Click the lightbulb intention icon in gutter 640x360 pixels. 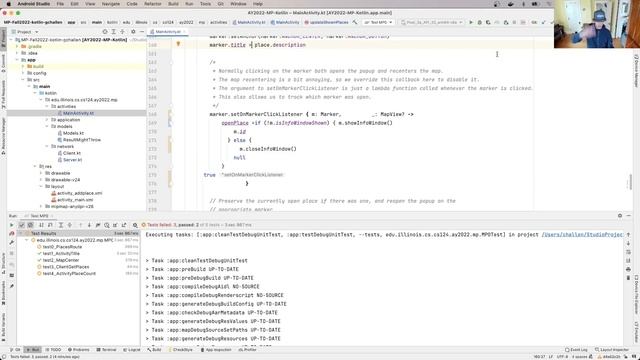(178, 44)
